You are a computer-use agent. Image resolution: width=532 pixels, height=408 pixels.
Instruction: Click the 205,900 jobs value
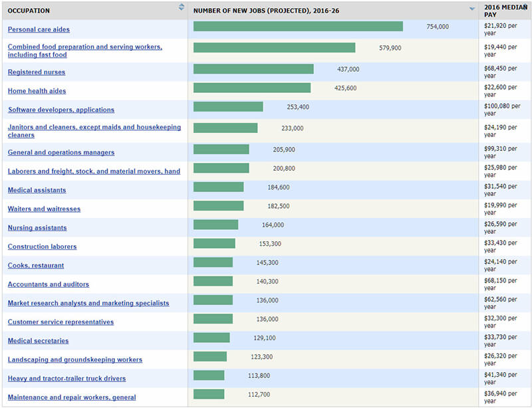pos(284,150)
